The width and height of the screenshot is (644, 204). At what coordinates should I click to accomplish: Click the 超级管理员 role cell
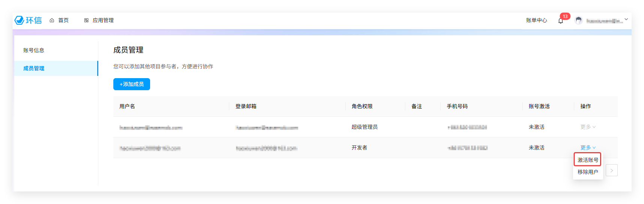364,127
